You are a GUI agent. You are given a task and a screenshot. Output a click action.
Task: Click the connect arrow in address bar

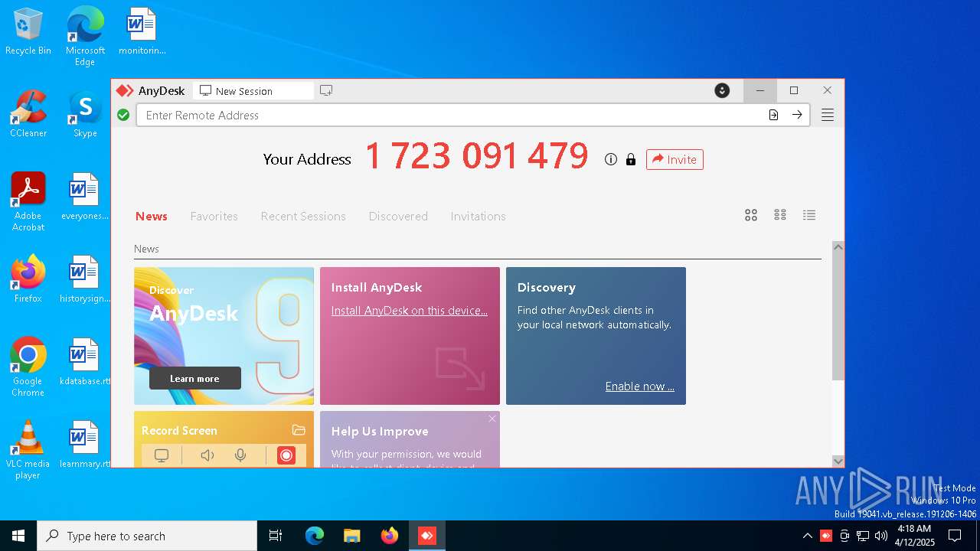pyautogui.click(x=797, y=115)
